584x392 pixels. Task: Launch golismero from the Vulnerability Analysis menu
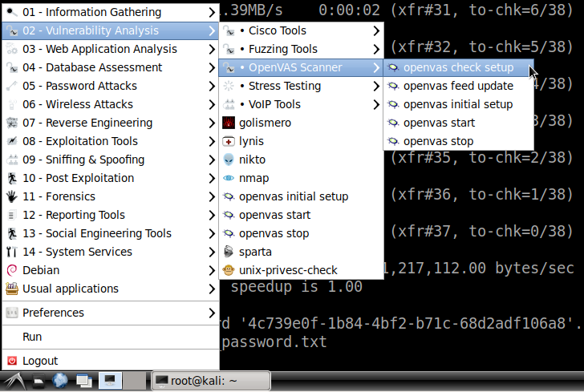pyautogui.click(x=265, y=123)
